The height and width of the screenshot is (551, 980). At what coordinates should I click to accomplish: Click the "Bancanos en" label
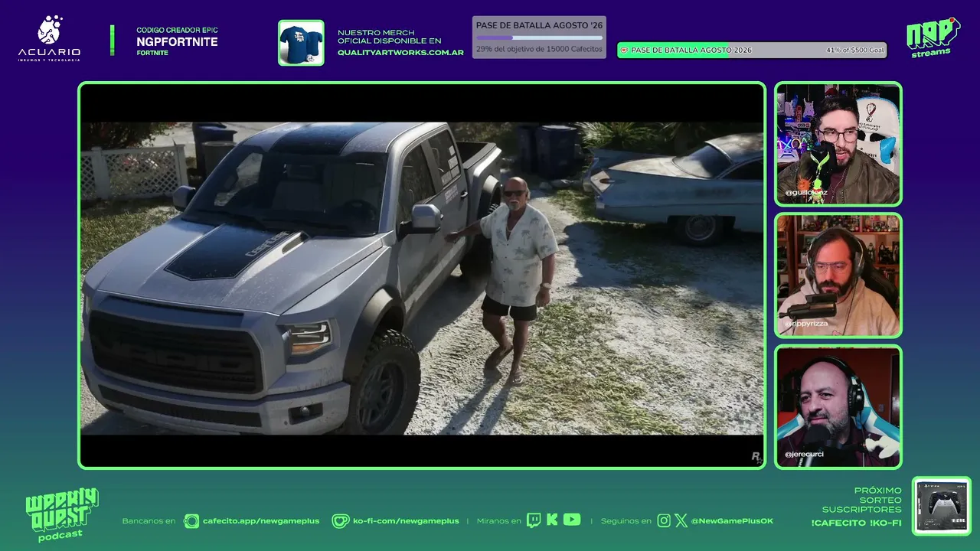tap(149, 521)
